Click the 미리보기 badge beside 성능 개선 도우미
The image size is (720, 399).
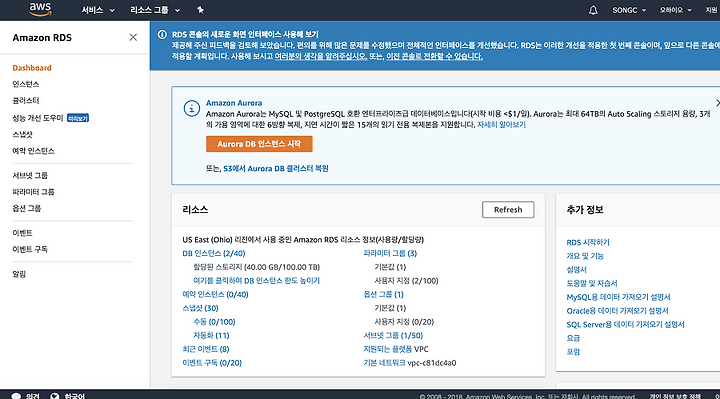tap(78, 118)
